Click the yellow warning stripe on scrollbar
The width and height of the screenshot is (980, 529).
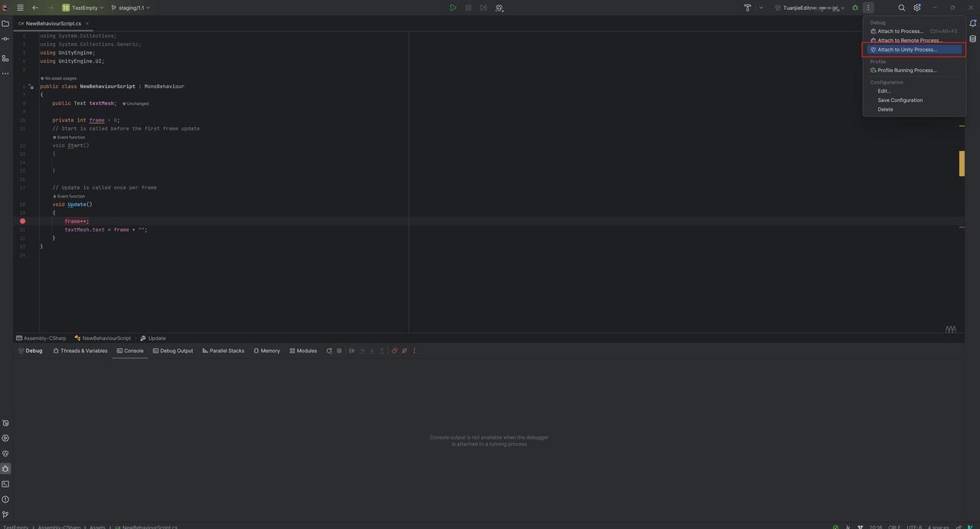click(x=962, y=163)
